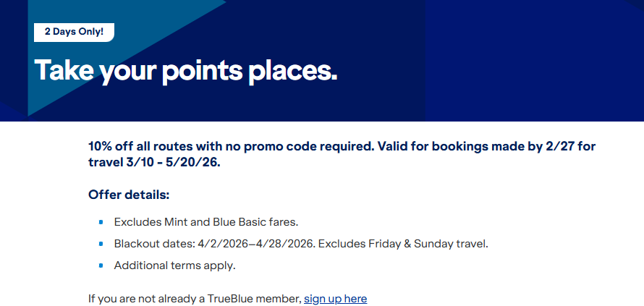Click "If you are not already" text

(137, 299)
